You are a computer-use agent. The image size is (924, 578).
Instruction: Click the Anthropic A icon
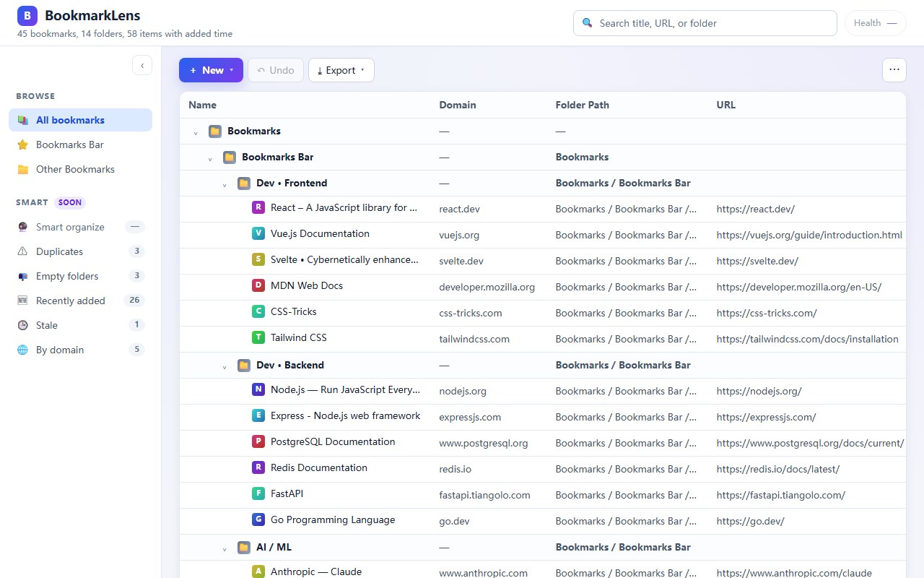pyautogui.click(x=258, y=572)
